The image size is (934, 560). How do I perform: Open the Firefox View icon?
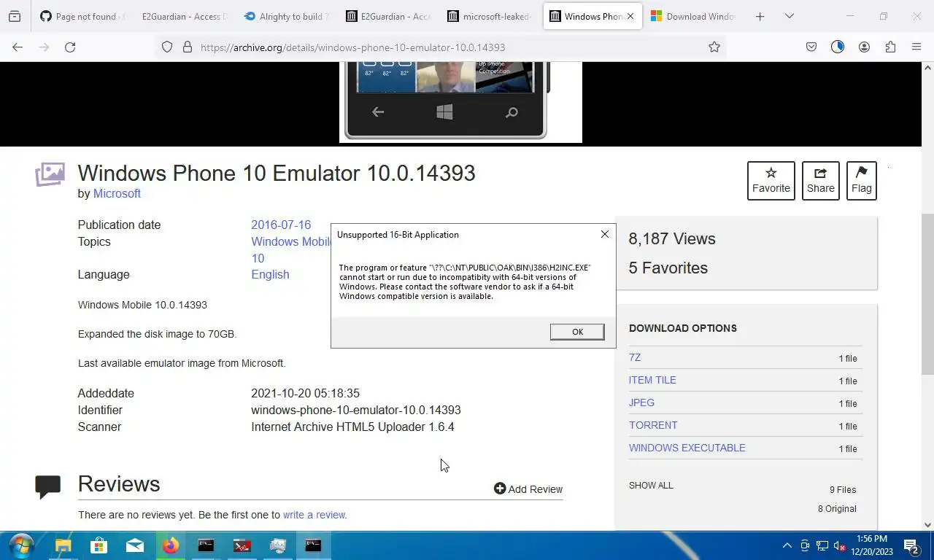[x=15, y=16]
